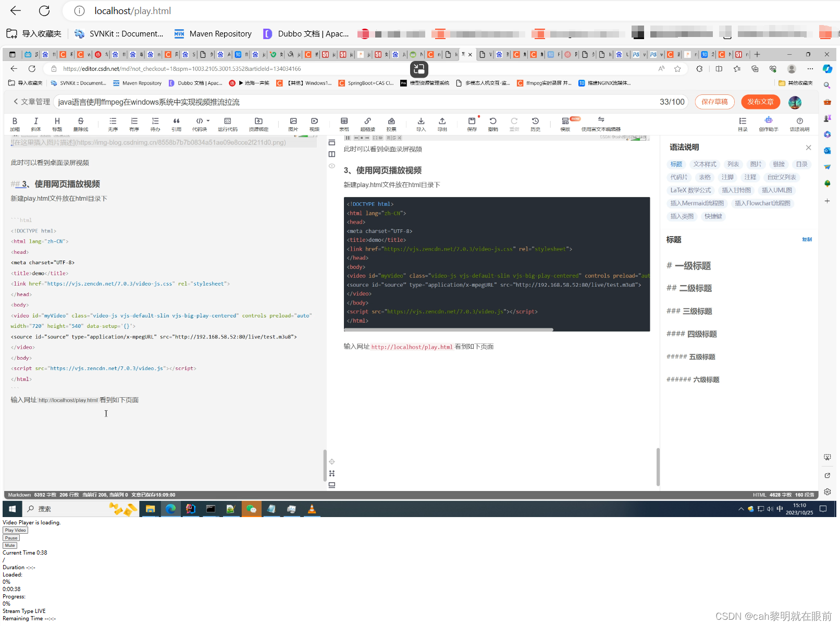This screenshot has width=840, height=626.
Task: Apply italic (斜体) formatting
Action: (x=36, y=124)
